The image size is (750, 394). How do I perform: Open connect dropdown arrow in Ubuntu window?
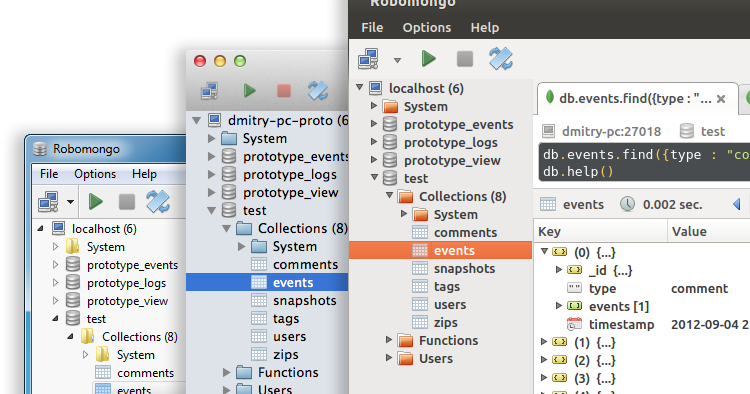pyautogui.click(x=397, y=60)
